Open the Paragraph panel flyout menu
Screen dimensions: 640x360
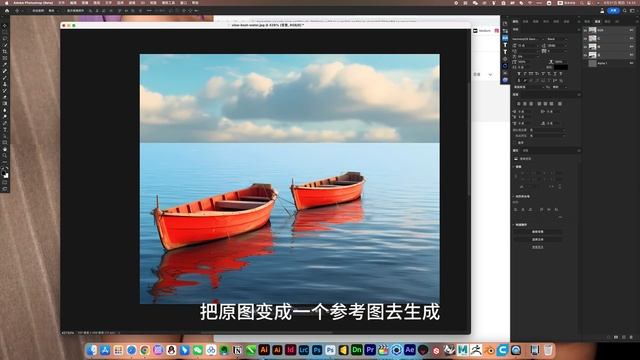[x=578, y=94]
